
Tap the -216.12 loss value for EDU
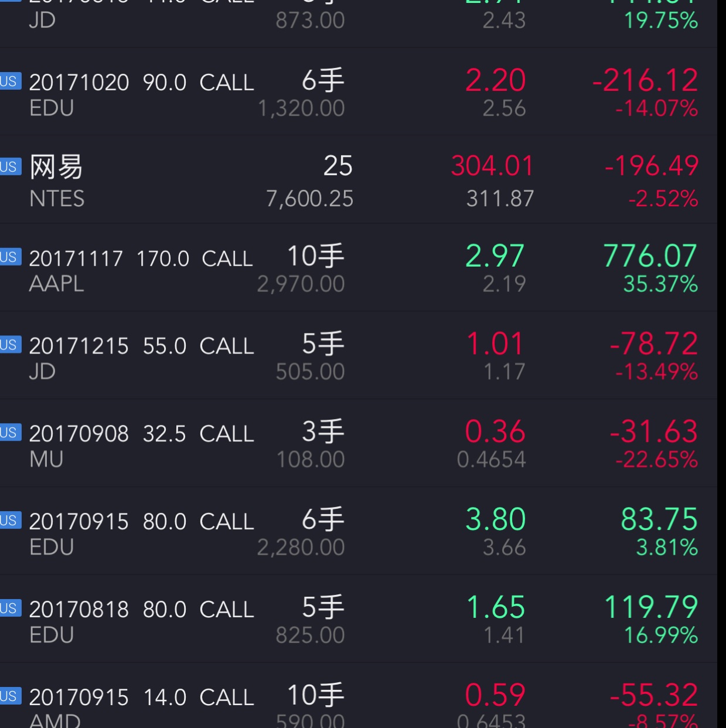tap(645, 81)
